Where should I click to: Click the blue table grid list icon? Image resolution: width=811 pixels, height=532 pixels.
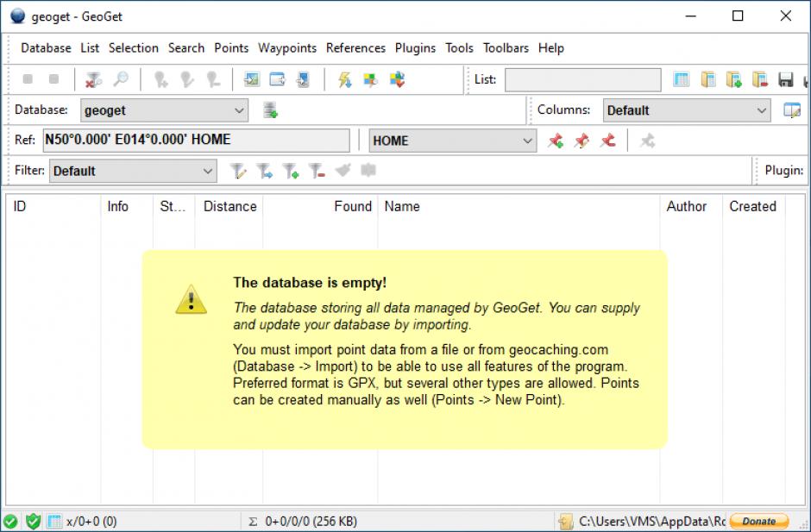tap(682, 79)
